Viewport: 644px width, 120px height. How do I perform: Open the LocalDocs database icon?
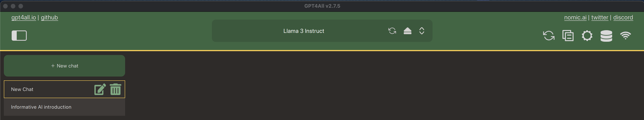606,36
